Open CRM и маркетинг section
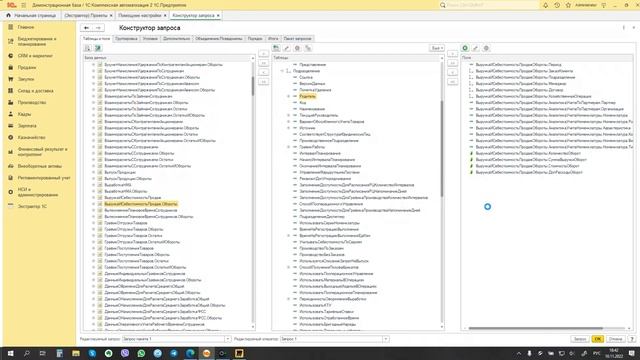 tap(35, 56)
